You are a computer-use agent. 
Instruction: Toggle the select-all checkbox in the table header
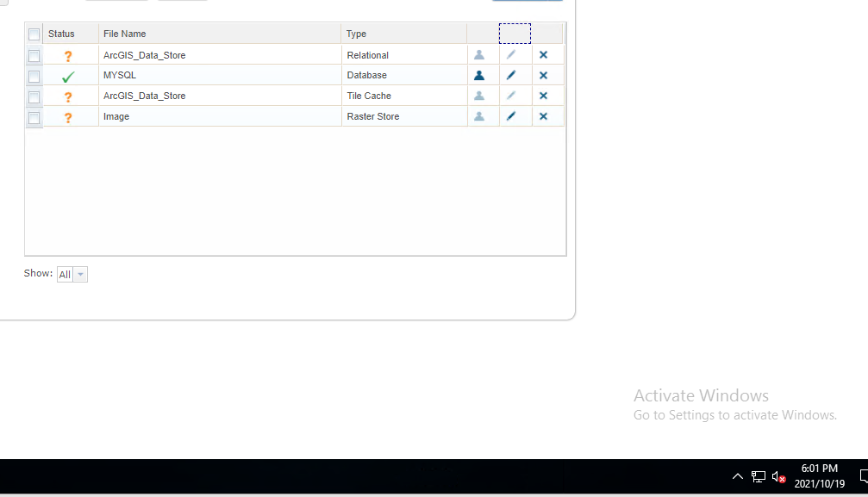(x=34, y=34)
